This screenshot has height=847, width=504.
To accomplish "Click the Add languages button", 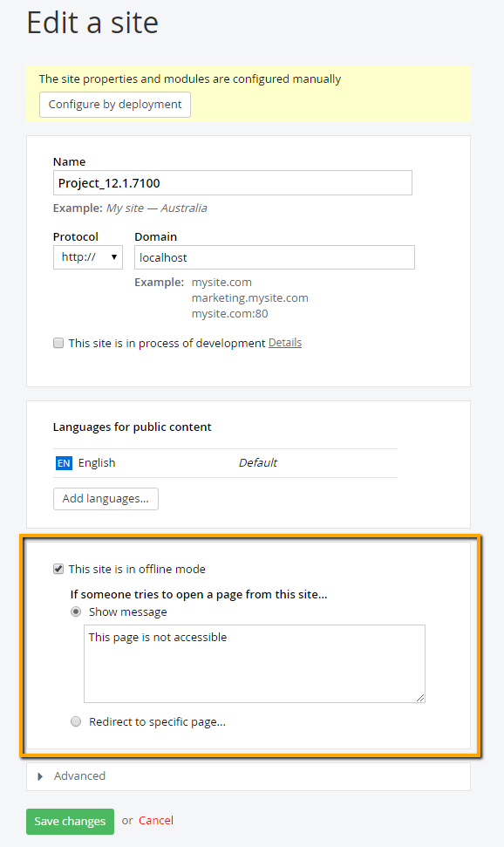I will pos(106,498).
